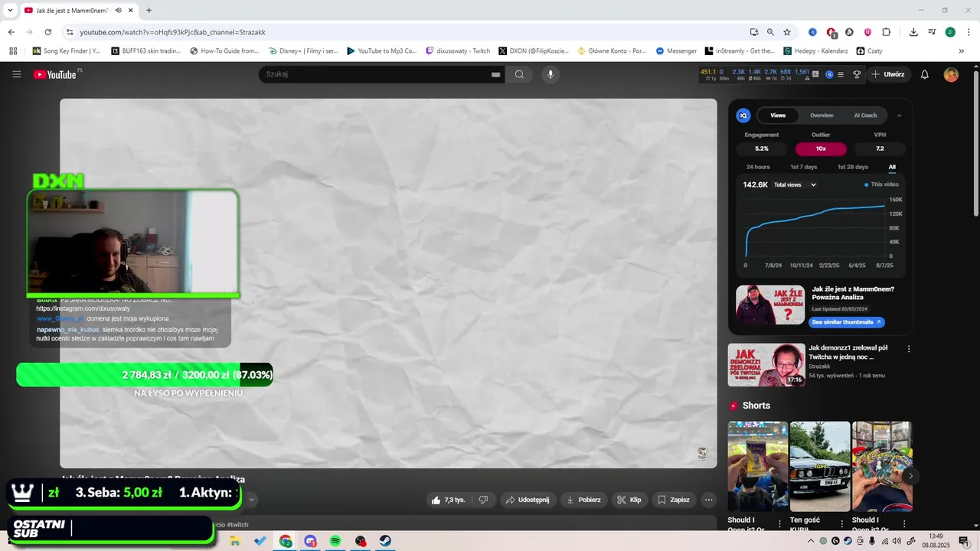Image resolution: width=980 pixels, height=551 pixels.
Task: Select the All time range
Action: click(x=892, y=167)
